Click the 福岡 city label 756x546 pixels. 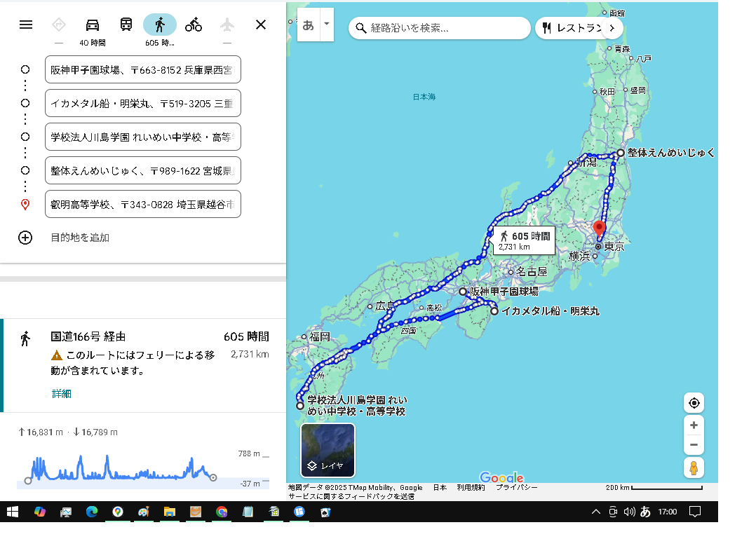click(x=320, y=337)
